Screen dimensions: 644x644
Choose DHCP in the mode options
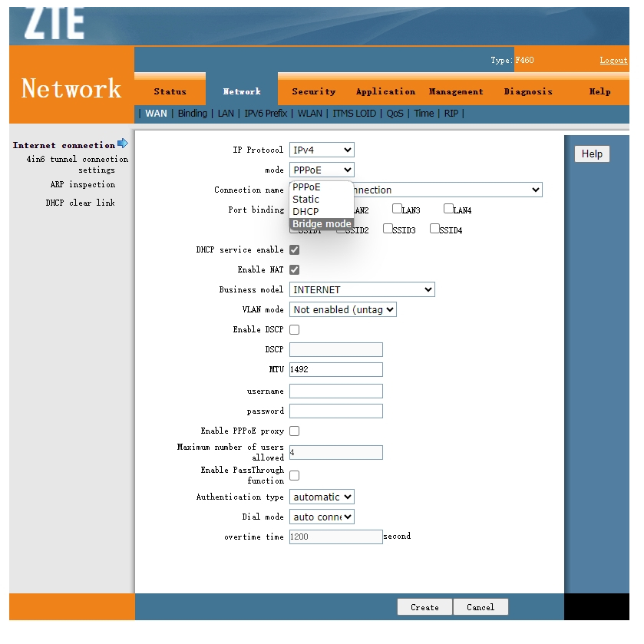coord(305,211)
